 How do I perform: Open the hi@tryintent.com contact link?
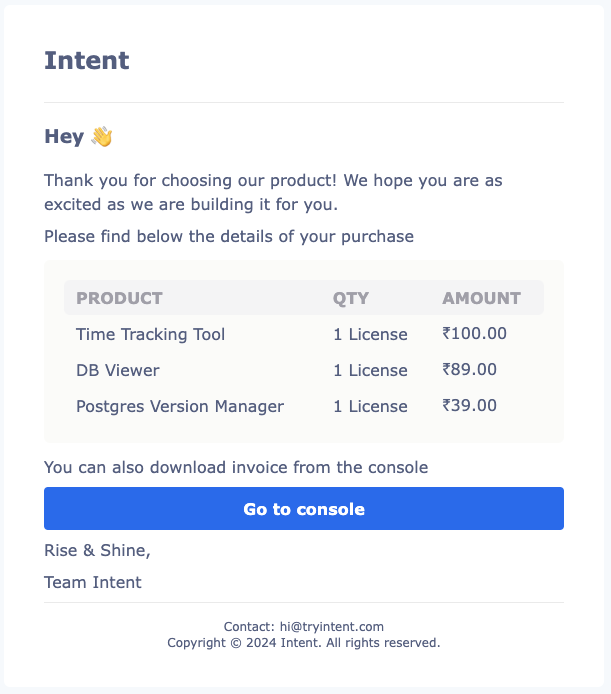point(332,627)
